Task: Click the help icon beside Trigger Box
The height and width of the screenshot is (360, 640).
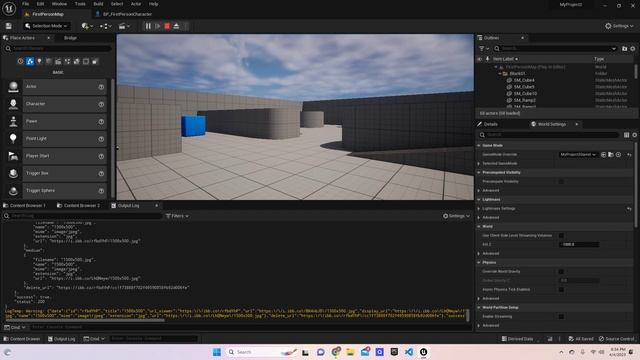Action: [101, 174]
